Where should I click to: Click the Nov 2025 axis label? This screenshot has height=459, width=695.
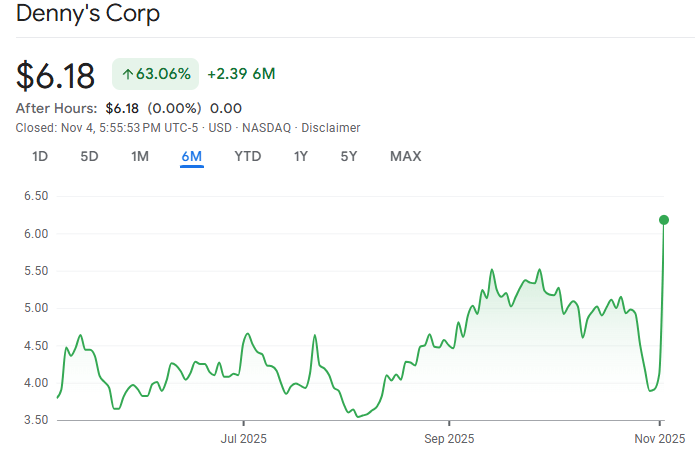[660, 439]
